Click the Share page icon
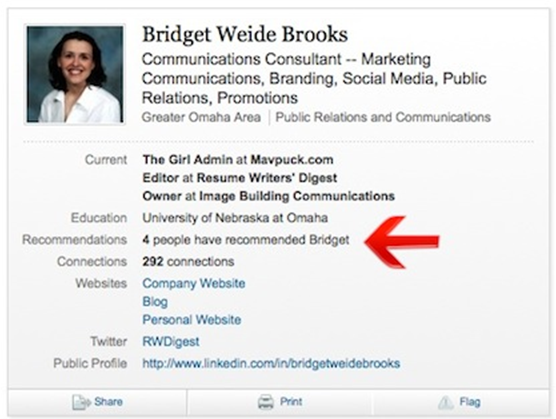This screenshot has width=556, height=419. pos(81,402)
